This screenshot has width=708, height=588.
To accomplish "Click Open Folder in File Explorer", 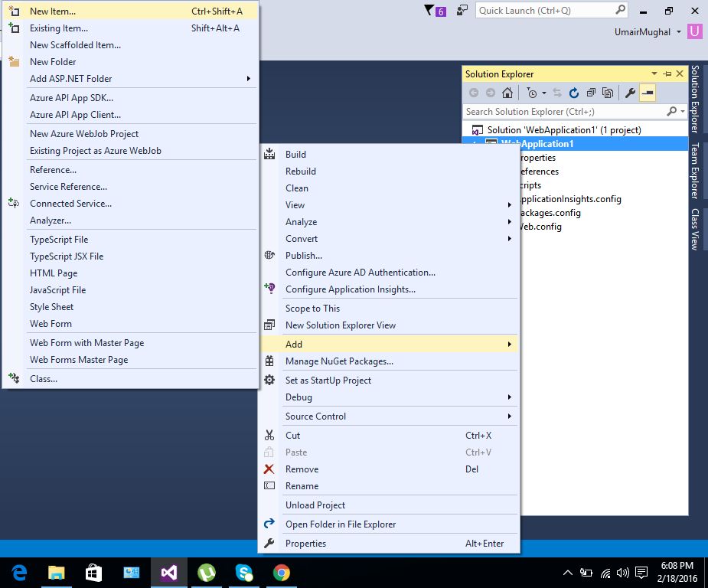I will 389,524.
